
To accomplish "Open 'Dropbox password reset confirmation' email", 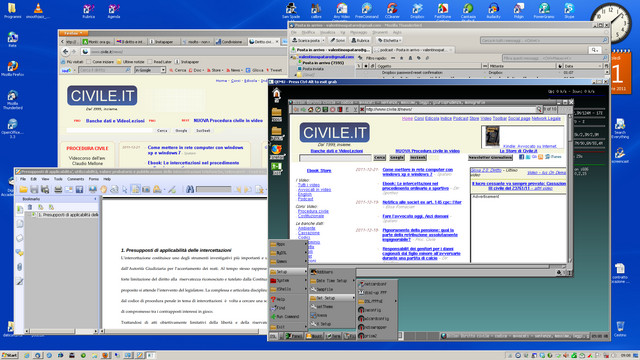I will [x=412, y=73].
